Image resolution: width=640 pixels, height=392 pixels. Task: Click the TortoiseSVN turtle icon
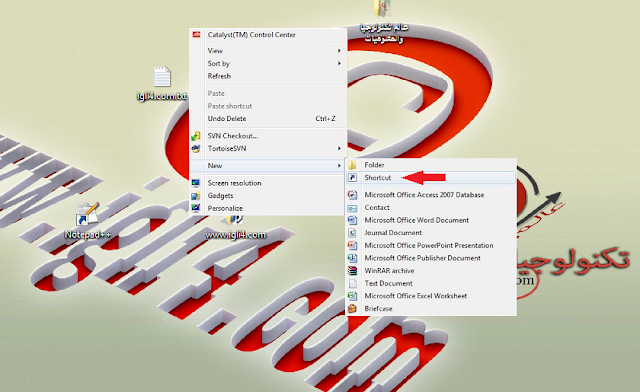click(196, 149)
